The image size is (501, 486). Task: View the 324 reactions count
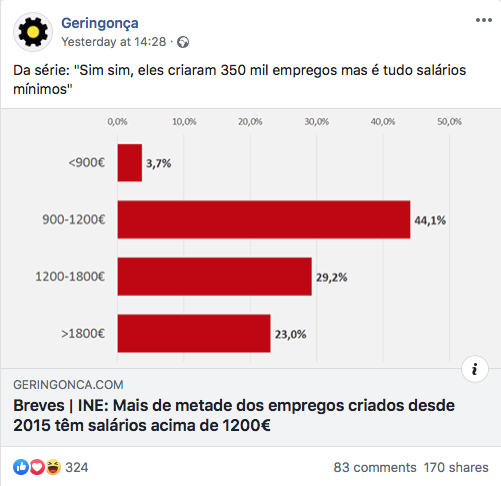77,467
